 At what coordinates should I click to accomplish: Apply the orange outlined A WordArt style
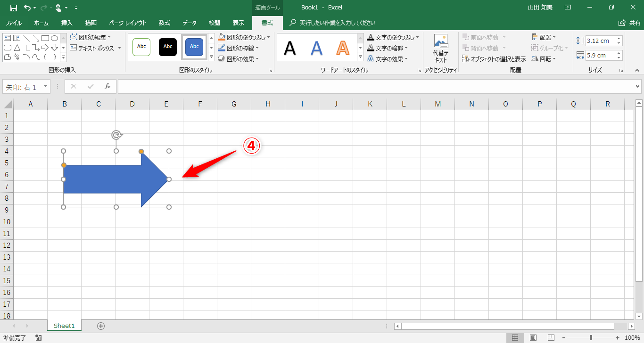click(343, 48)
